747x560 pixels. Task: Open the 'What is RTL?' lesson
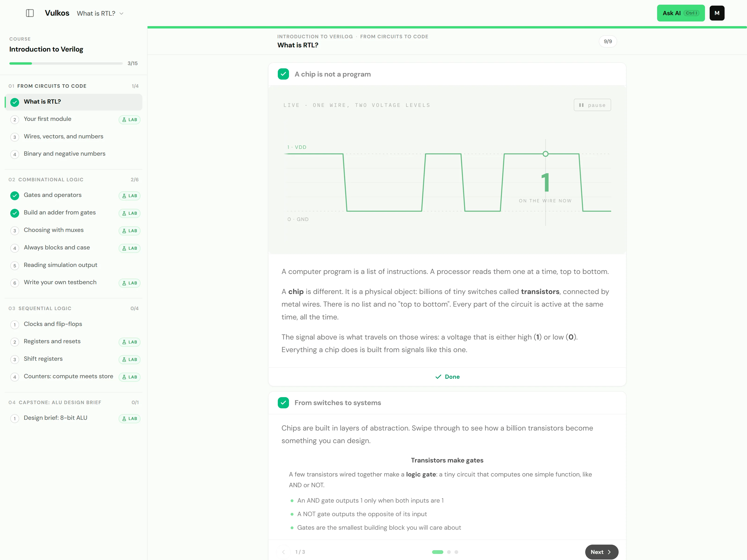tap(74, 102)
